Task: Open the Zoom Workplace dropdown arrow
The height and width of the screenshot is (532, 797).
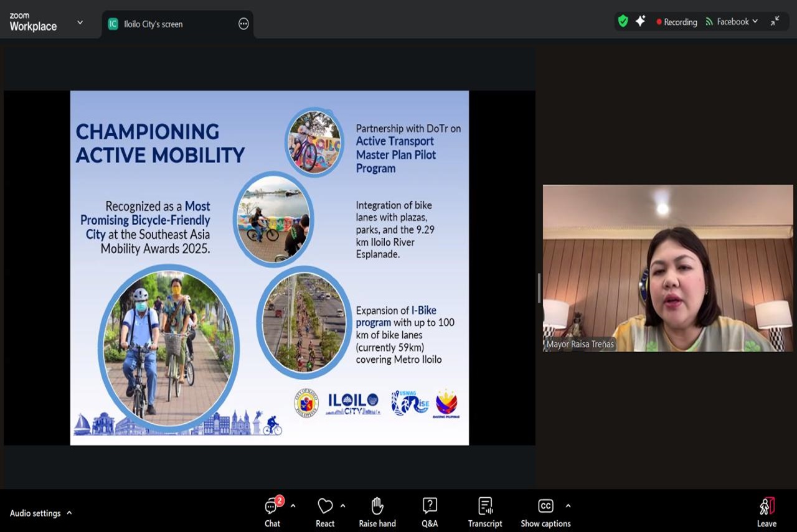Action: pos(80,22)
